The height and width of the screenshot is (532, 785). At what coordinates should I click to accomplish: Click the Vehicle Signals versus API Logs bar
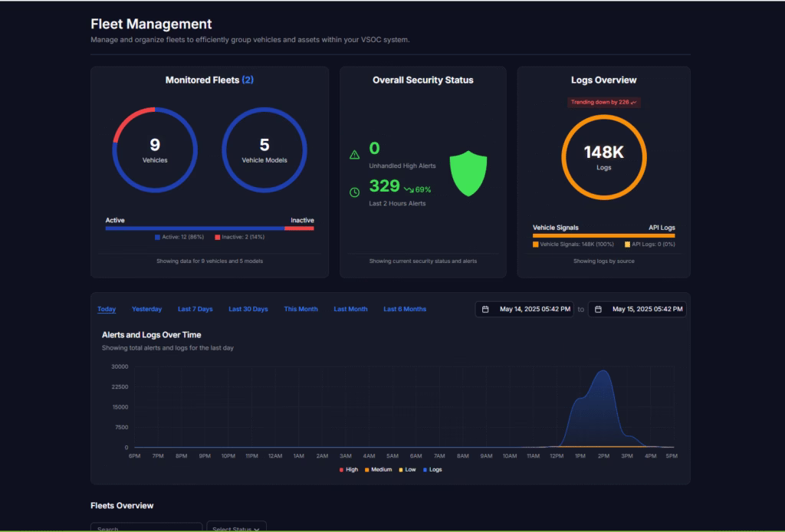pyautogui.click(x=604, y=235)
